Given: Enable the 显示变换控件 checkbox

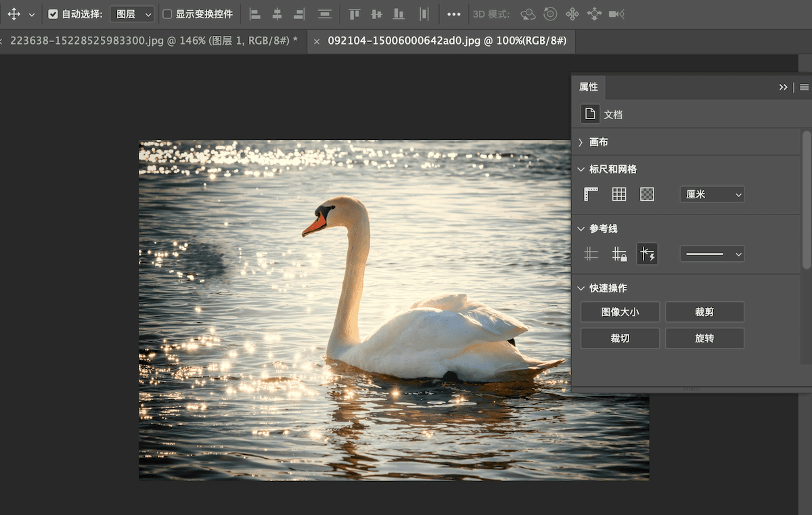Looking at the screenshot, I should pyautogui.click(x=167, y=14).
